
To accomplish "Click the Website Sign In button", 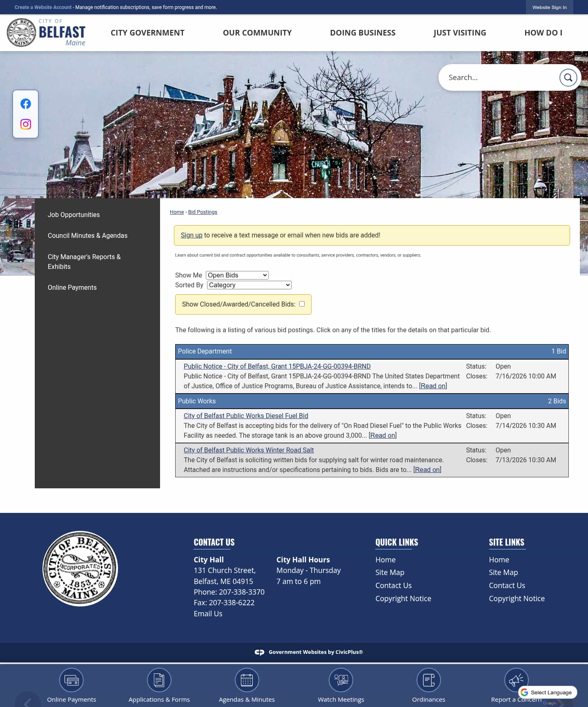I will click(x=549, y=7).
